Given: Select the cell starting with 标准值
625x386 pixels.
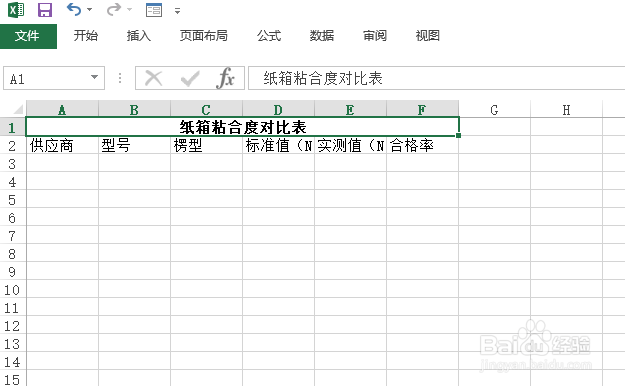Looking at the screenshot, I should pyautogui.click(x=278, y=146).
